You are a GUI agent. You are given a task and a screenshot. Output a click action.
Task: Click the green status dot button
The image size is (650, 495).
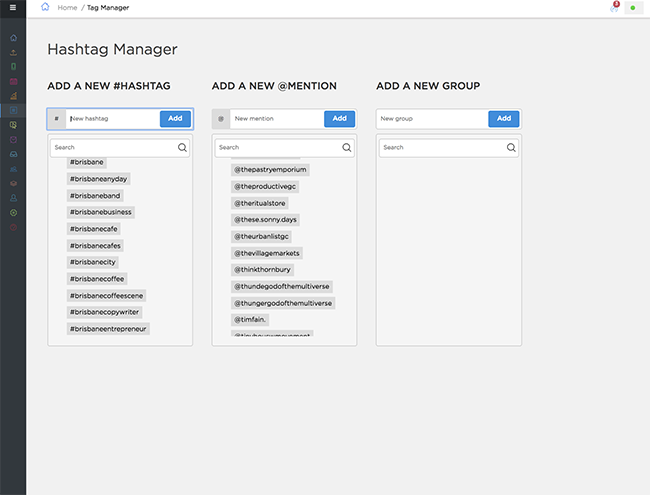coord(633,7)
